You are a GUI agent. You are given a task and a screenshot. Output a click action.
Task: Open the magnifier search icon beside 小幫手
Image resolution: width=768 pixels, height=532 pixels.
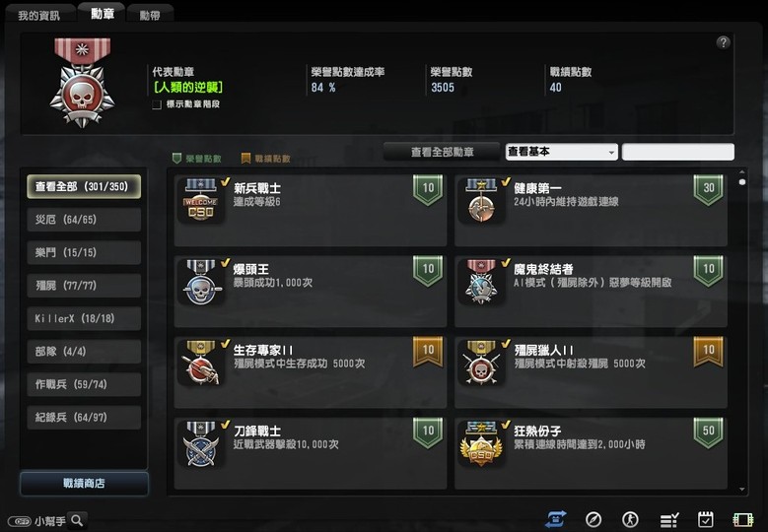77,520
